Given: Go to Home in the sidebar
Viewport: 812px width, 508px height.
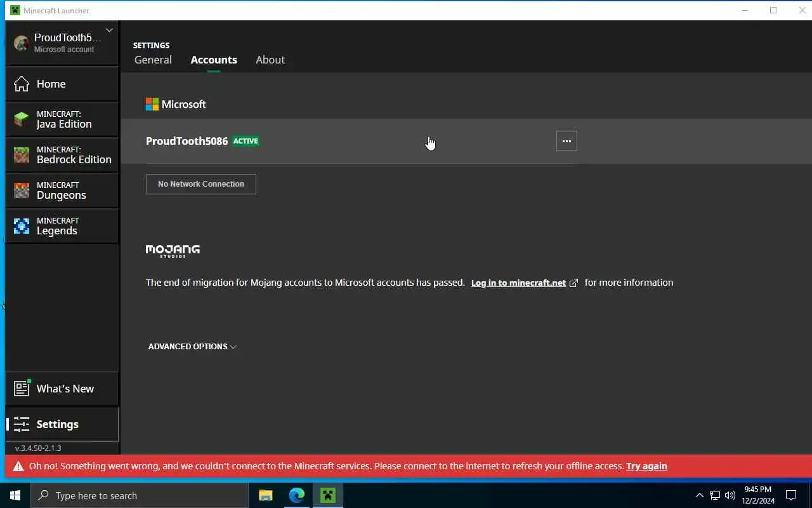Looking at the screenshot, I should 62,84.
